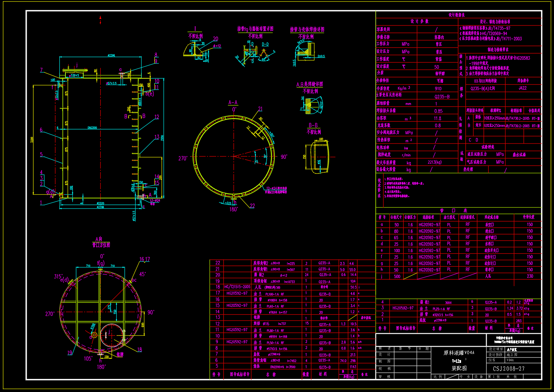Select the title text 原料液罐V04A
Image resolution: width=554 pixels, height=392 pixels.
[459, 352]
